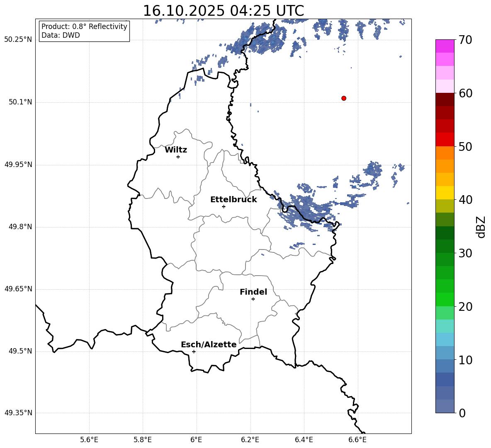This screenshot has height=448, width=491.
Task: Click the 49.8°N latitude label
Action: [20, 227]
